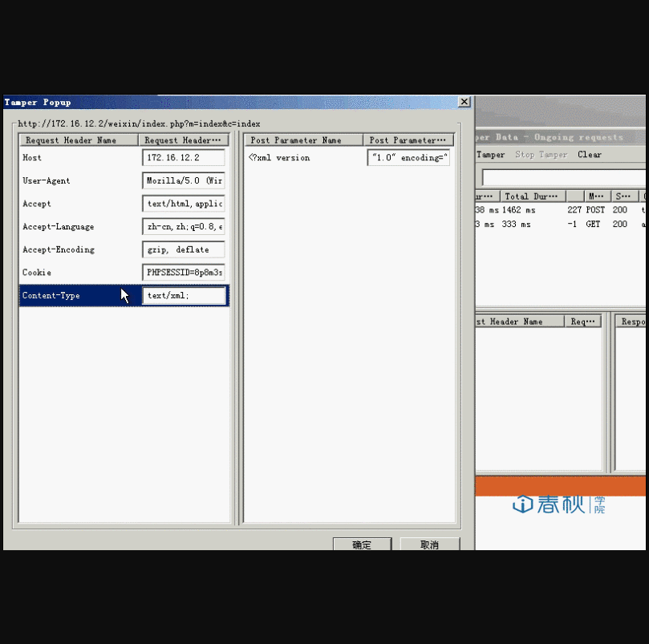Select the POST request row
This screenshot has height=644, width=649.
coord(562,210)
